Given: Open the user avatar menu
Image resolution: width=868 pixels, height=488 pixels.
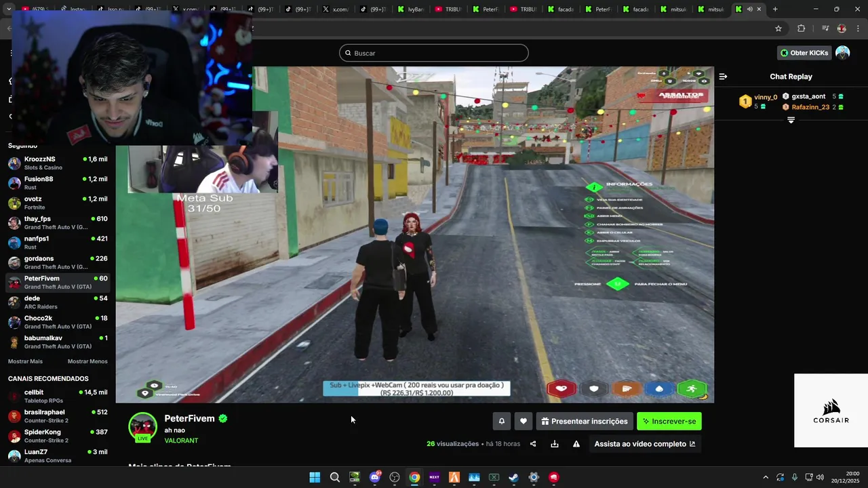Looking at the screenshot, I should click(x=842, y=53).
